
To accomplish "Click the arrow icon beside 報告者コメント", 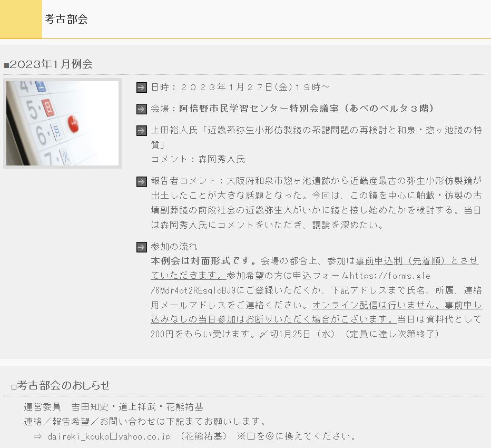I will [142, 181].
